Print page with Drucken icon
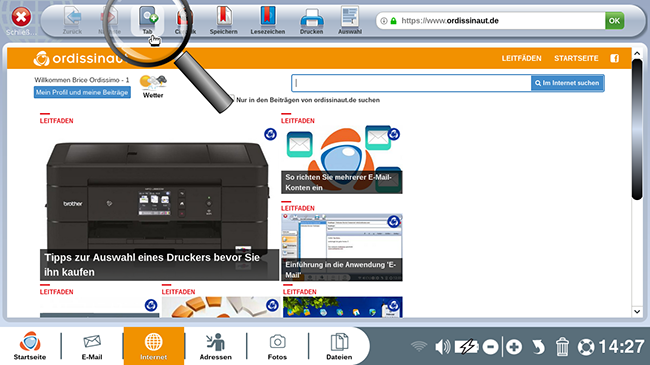This screenshot has width=650, height=365. click(x=311, y=20)
